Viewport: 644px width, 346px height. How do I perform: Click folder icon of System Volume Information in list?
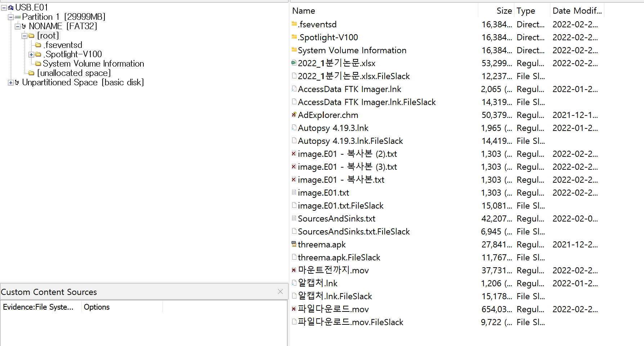294,50
